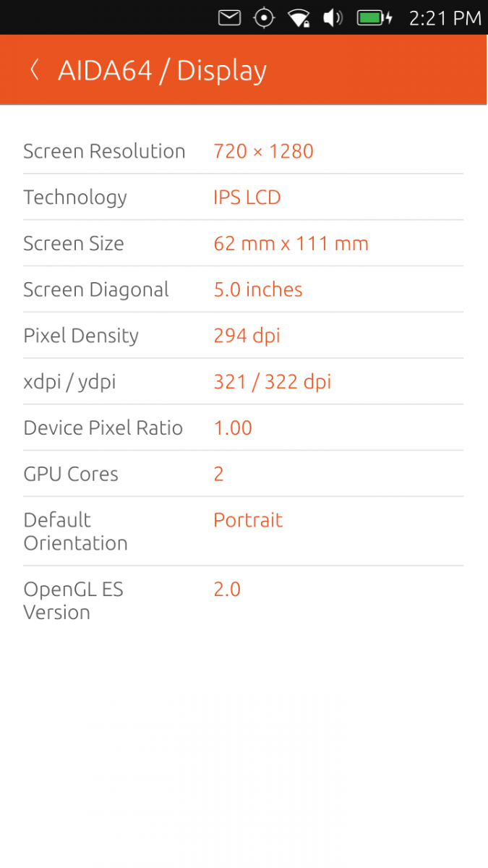Select the Pixel Density row label
The image size is (488, 868).
(x=80, y=336)
